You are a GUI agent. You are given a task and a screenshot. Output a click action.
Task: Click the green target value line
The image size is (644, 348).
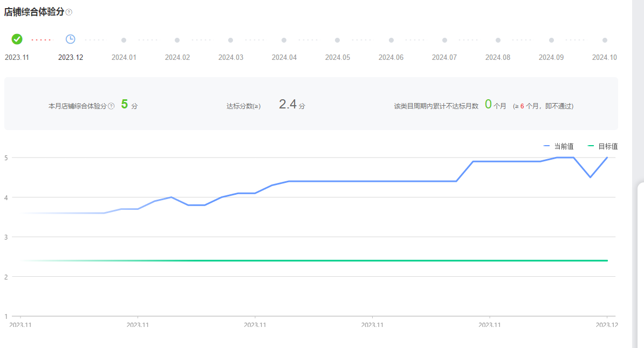click(x=324, y=261)
